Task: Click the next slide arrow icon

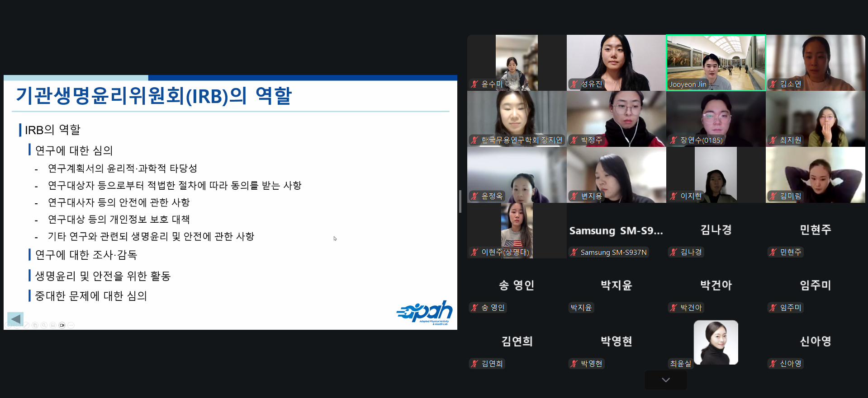Action: (17, 325)
